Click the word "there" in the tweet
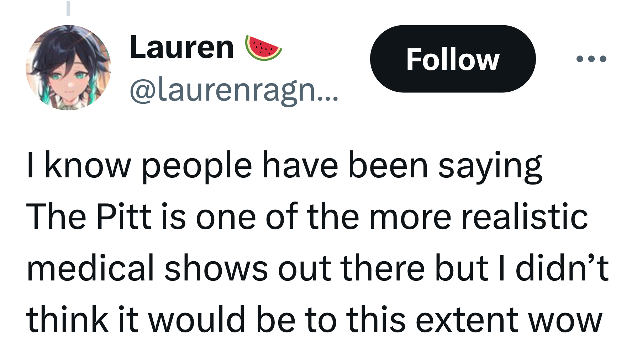 (x=383, y=268)
